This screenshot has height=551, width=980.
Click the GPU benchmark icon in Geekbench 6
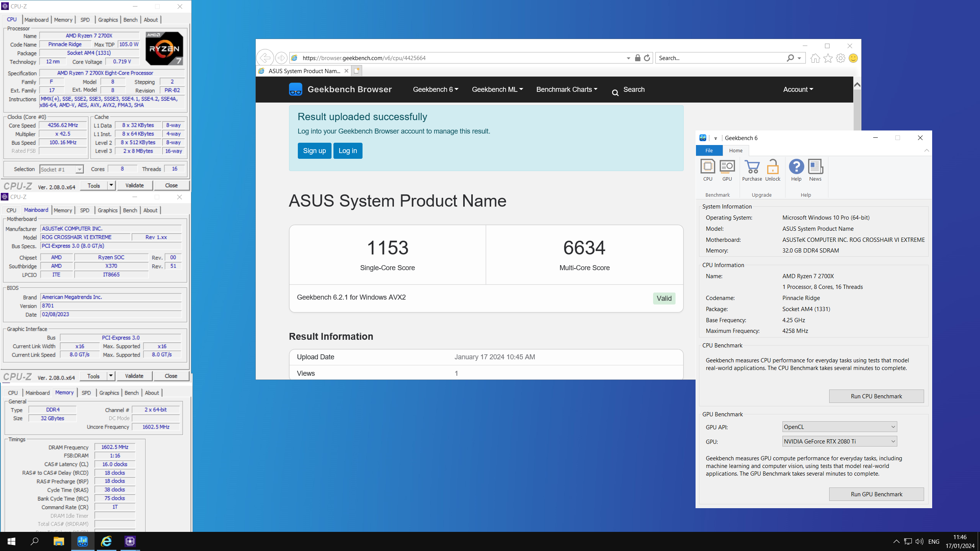pyautogui.click(x=727, y=170)
